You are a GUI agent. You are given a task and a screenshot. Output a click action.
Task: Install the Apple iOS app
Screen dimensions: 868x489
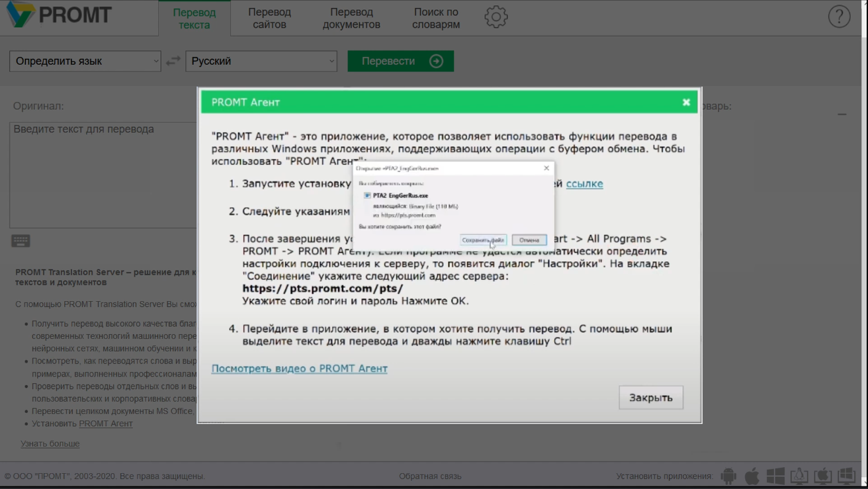click(752, 476)
